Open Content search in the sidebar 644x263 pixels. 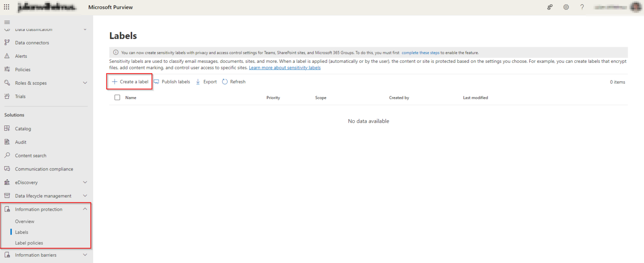coord(31,155)
